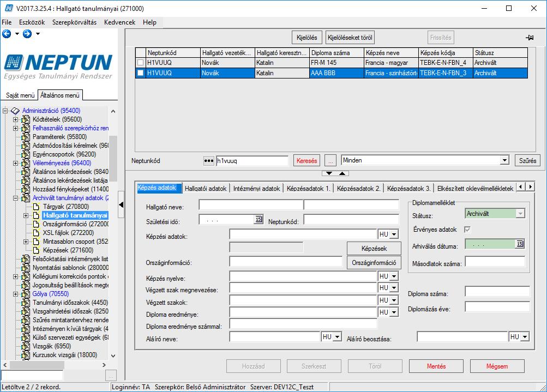The height and width of the screenshot is (392, 547).
Task: Click the ellipsis button next to Keresés
Action: (330, 161)
